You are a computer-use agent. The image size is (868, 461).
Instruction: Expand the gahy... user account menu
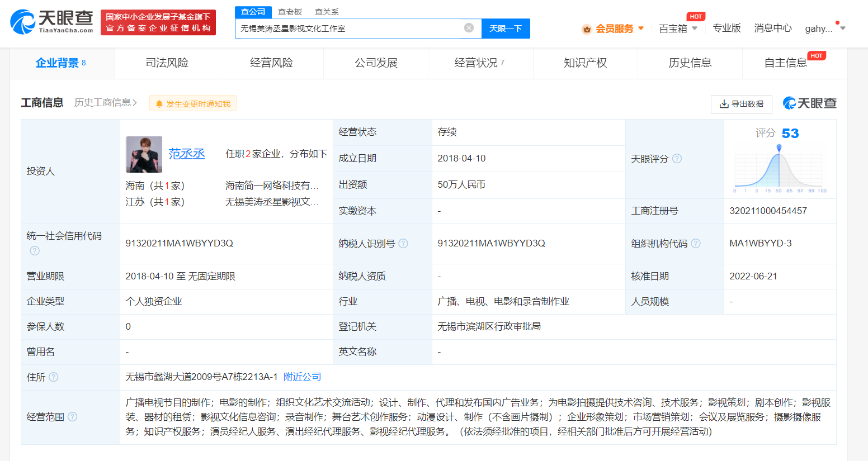tap(825, 28)
